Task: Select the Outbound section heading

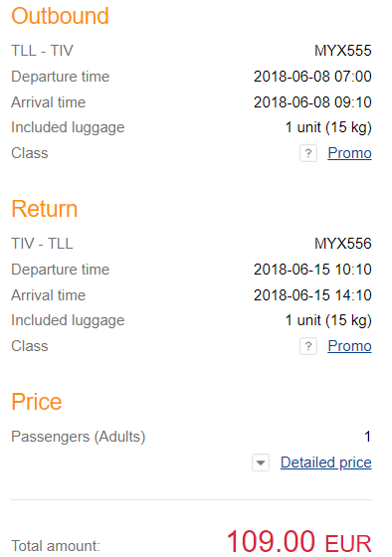Action: tap(60, 16)
